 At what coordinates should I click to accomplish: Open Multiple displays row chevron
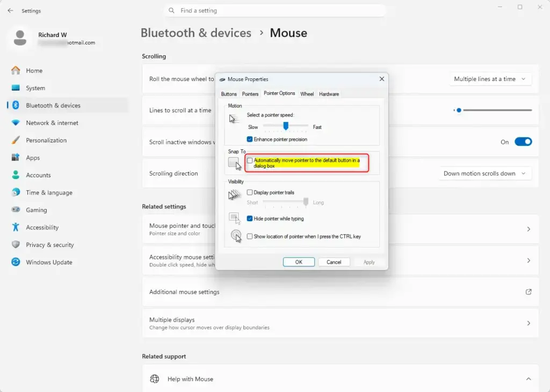[x=529, y=323]
